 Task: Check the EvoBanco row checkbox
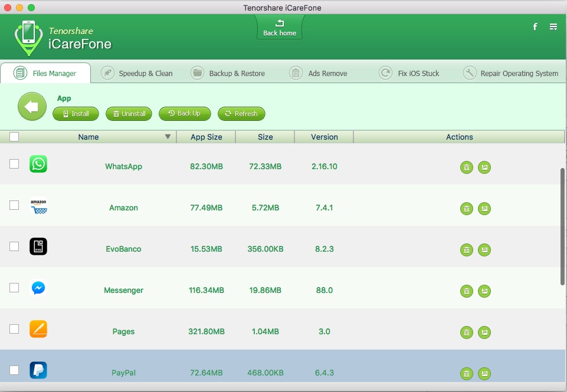(x=14, y=246)
